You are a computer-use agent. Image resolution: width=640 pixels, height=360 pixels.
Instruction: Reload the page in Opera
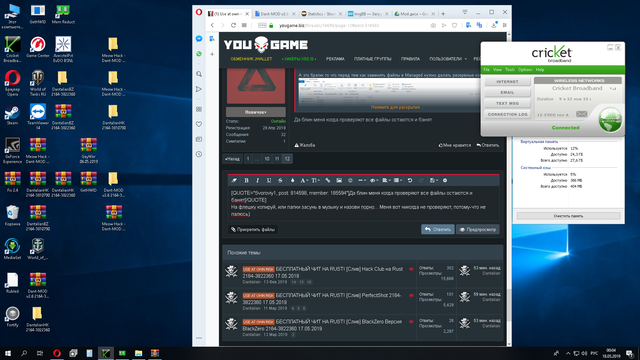[x=233, y=25]
